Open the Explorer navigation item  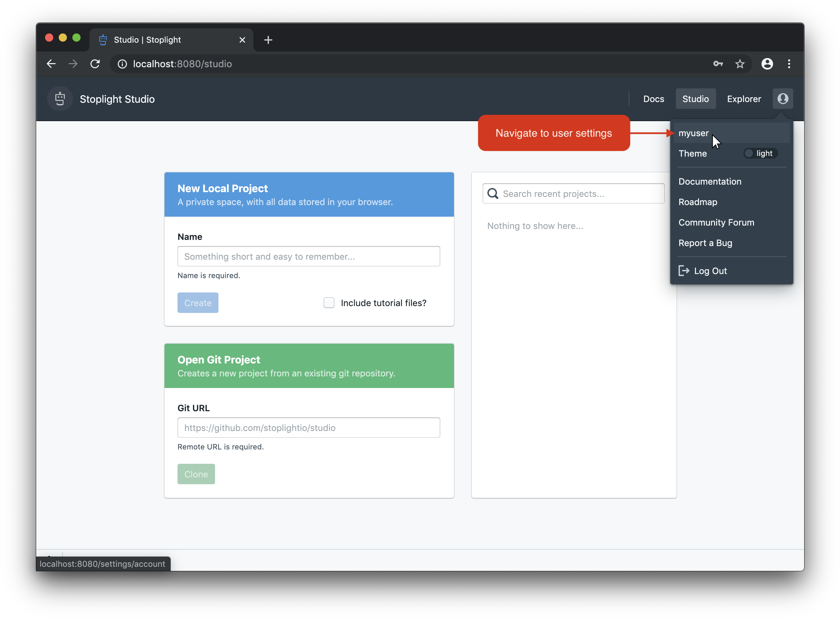click(744, 99)
